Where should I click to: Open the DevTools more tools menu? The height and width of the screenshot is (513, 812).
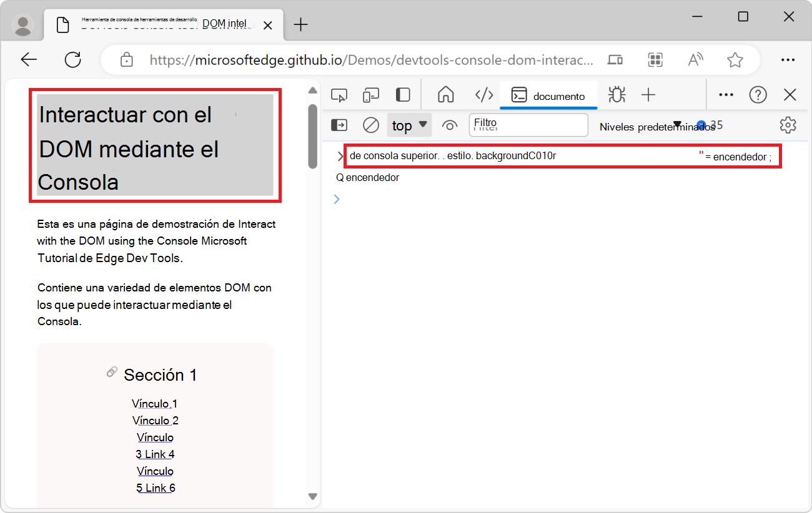[726, 94]
